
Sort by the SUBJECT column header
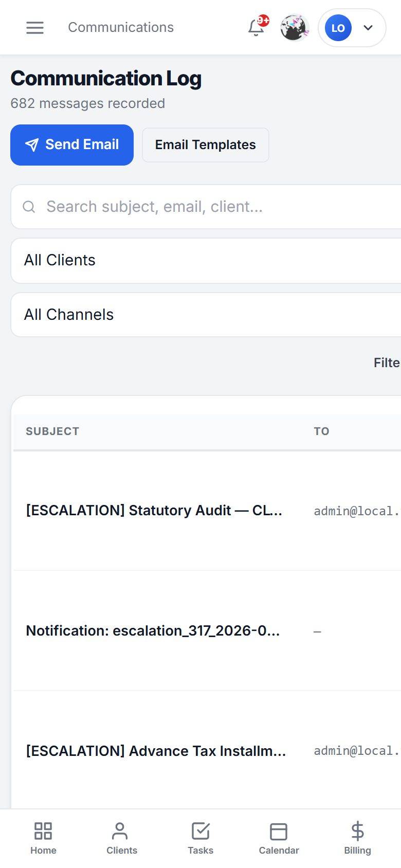tap(52, 431)
